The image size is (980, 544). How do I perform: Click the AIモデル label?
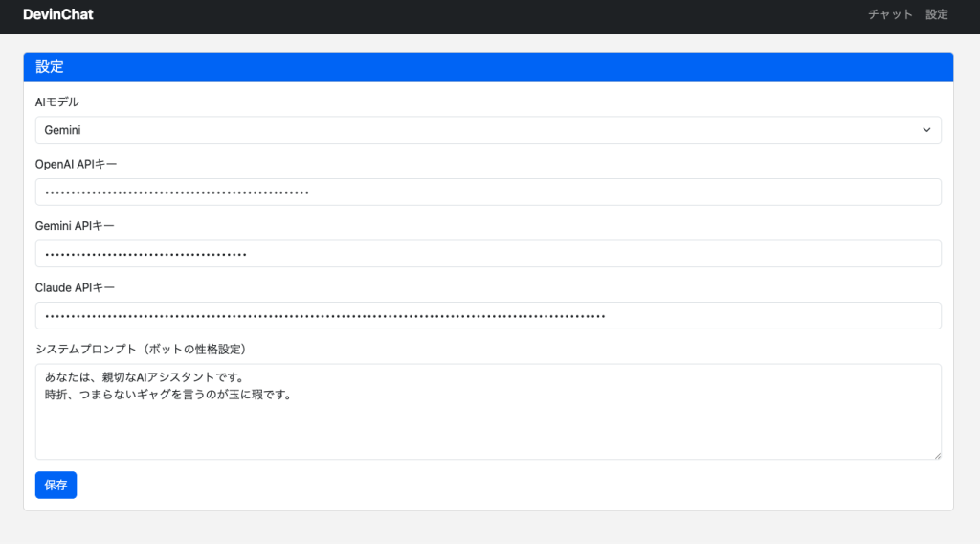point(57,102)
